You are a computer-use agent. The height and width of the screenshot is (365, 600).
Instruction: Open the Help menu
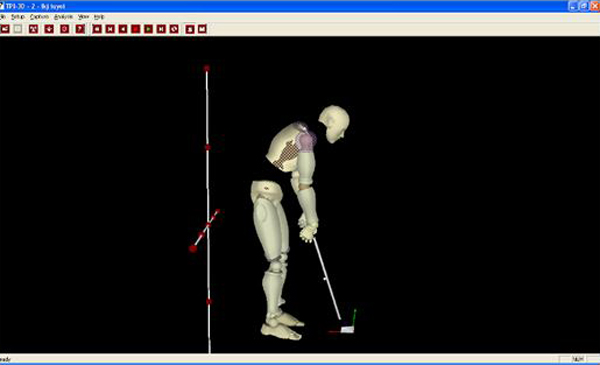[x=99, y=17]
